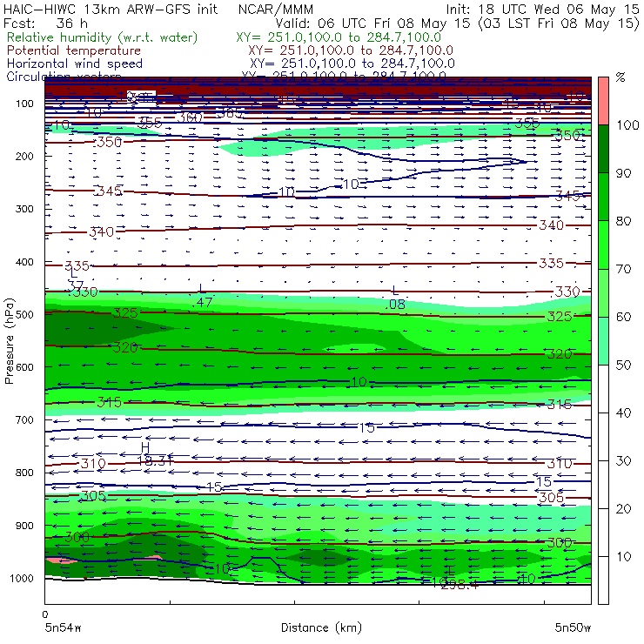Click the pressure axis '800' tick label
Image resolution: width=644 pixels, height=644 pixels.
coord(24,473)
